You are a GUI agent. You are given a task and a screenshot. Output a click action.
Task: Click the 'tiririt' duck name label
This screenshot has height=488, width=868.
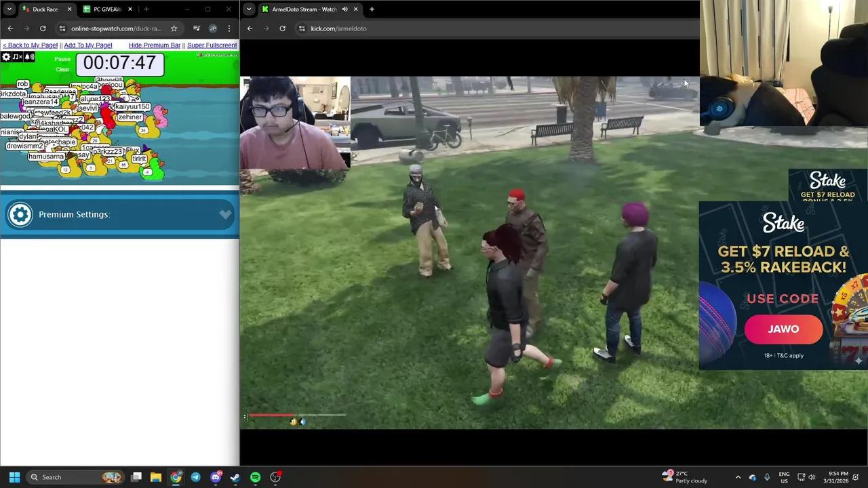coord(139,159)
